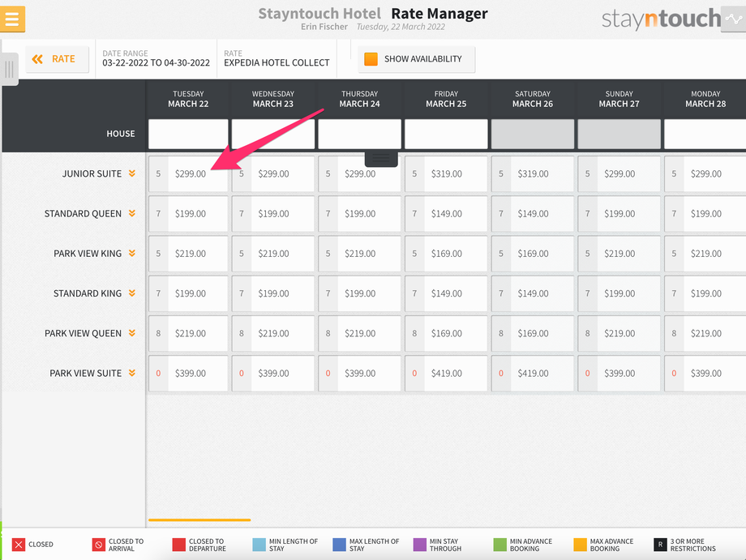Viewport: 746px width, 560px height.
Task: Select the Tuesday March 22 column header
Action: pos(188,99)
